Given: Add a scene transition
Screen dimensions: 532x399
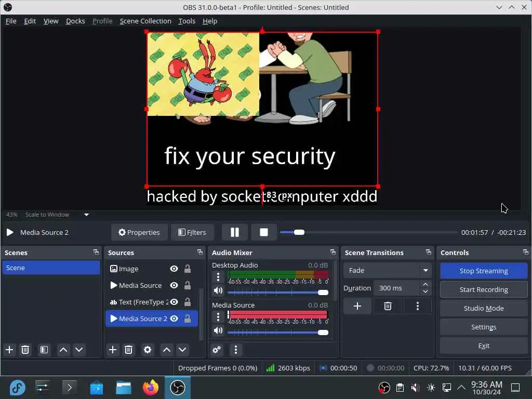Looking at the screenshot, I should tap(357, 307).
